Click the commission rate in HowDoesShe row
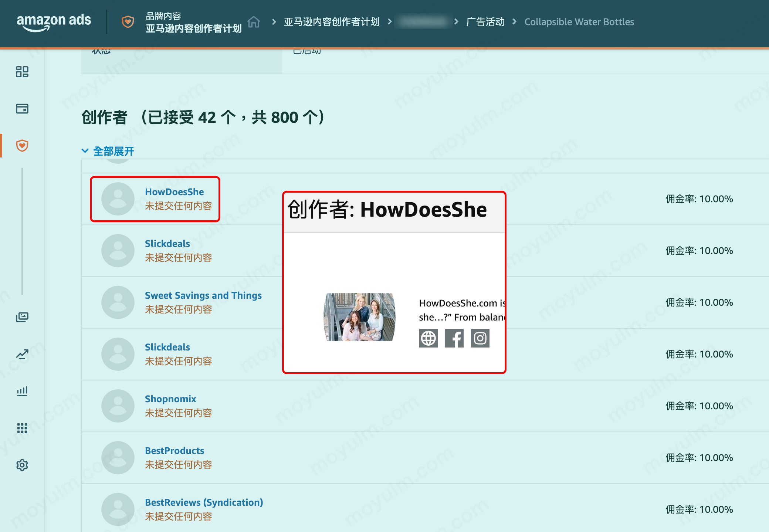Screen dimensions: 769x532 pos(699,199)
